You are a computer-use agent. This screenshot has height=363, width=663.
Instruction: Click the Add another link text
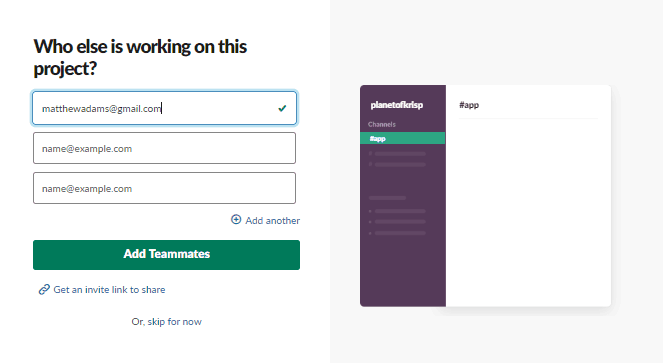pos(272,220)
